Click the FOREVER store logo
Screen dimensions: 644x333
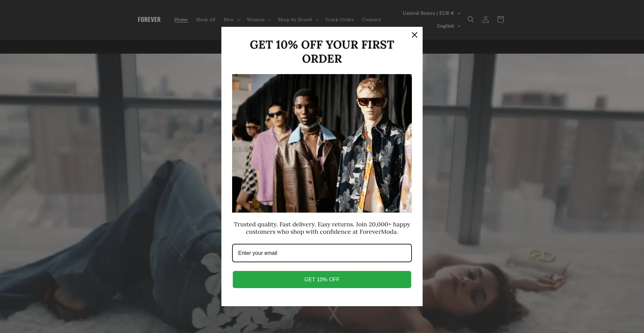[149, 19]
